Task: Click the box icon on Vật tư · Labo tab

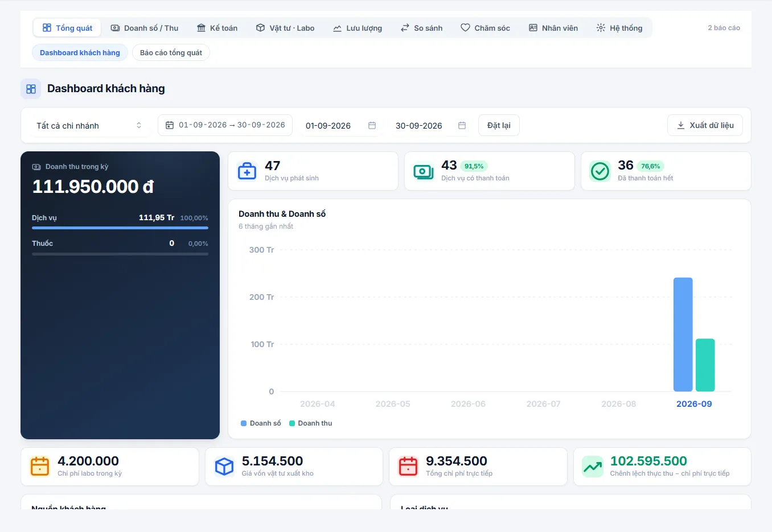Action: coord(260,28)
